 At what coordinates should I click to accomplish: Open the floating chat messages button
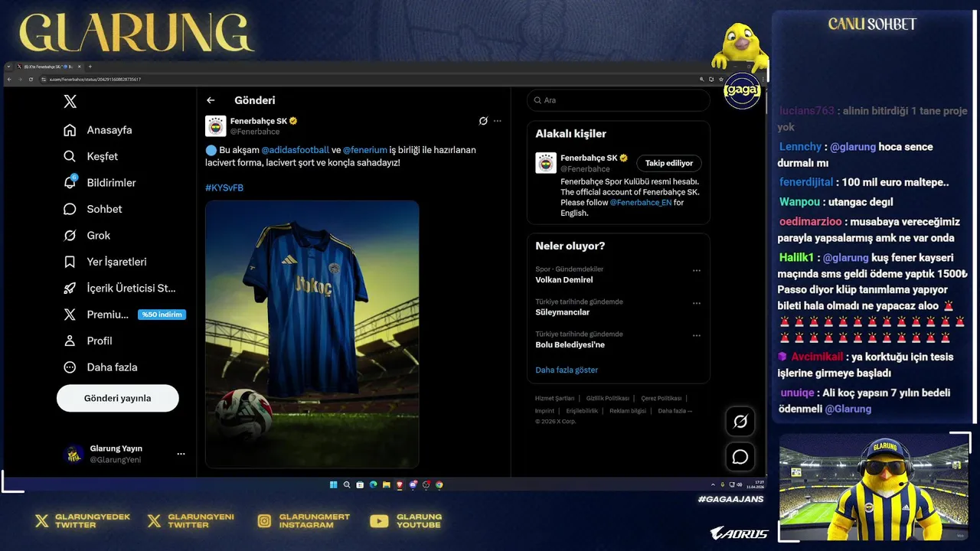(x=740, y=457)
